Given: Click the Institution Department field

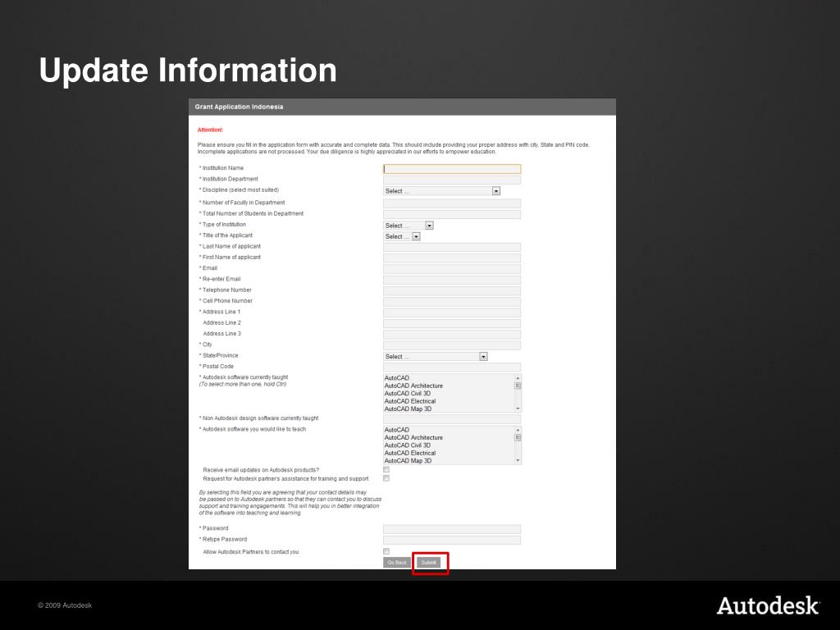Looking at the screenshot, I should [452, 180].
